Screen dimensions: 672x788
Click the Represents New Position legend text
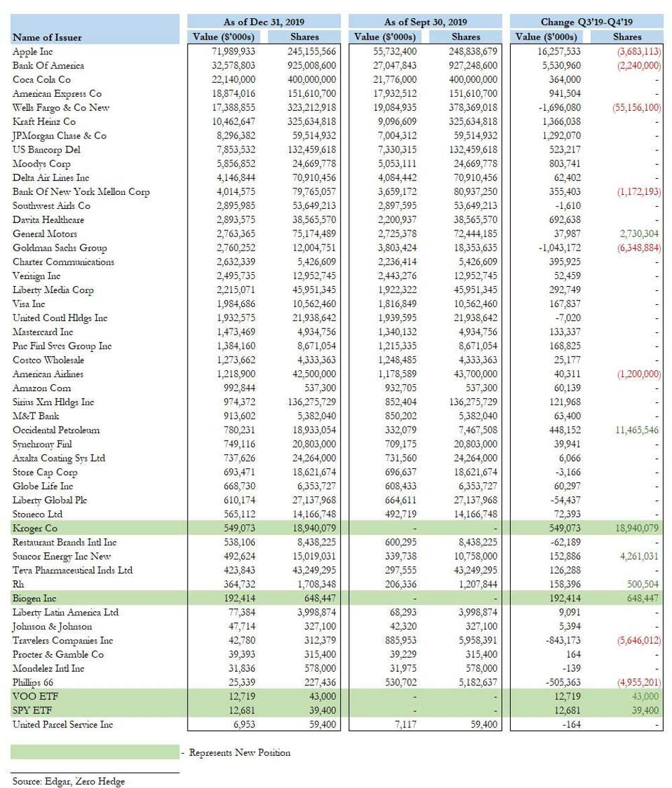coord(239,752)
